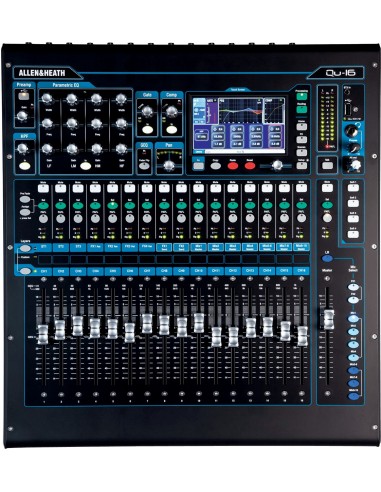
Task: Push the PAFL key on channel CH13
Action: coord(250,219)
